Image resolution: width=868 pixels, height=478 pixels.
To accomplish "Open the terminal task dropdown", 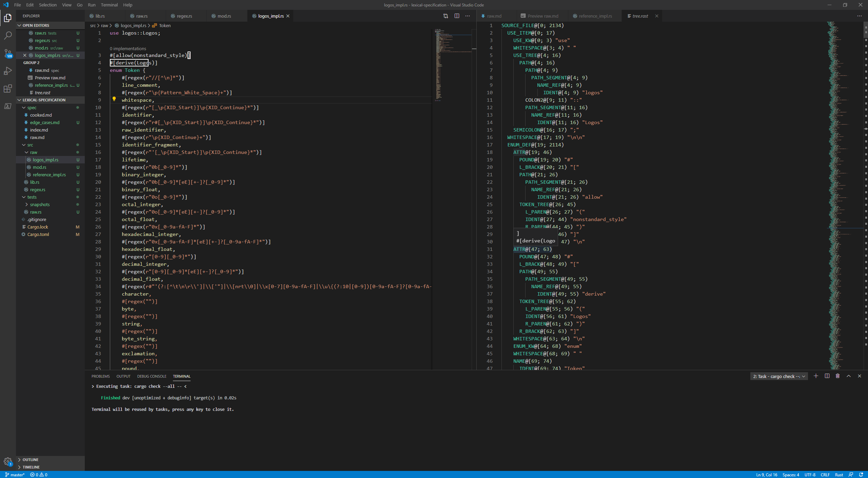I will click(x=803, y=376).
